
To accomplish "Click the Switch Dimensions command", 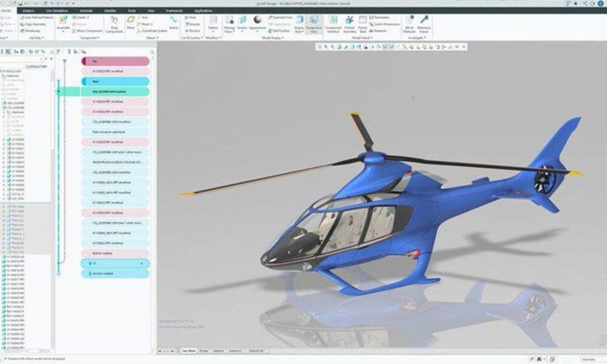I will 384,24.
